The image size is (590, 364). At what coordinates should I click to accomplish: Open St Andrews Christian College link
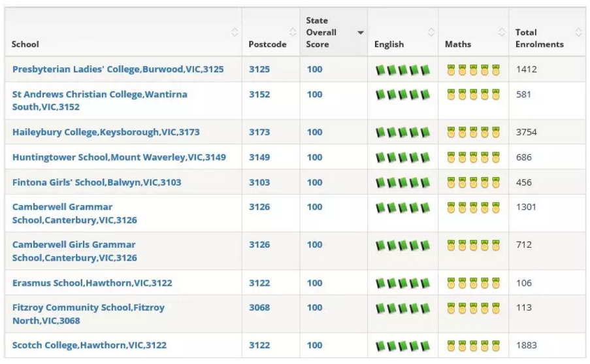pos(100,101)
